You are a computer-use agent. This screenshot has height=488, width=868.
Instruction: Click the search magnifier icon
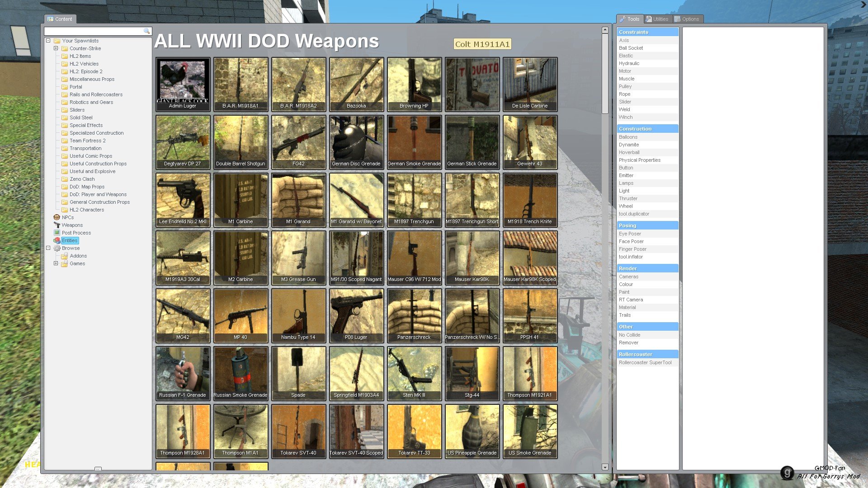point(146,31)
